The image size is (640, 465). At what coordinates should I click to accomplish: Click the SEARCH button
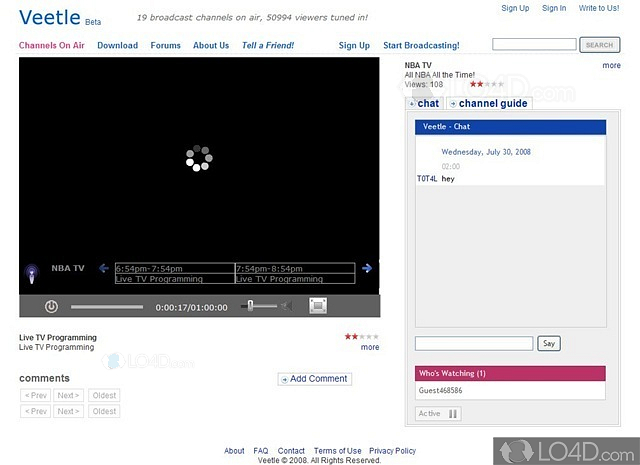coord(599,45)
